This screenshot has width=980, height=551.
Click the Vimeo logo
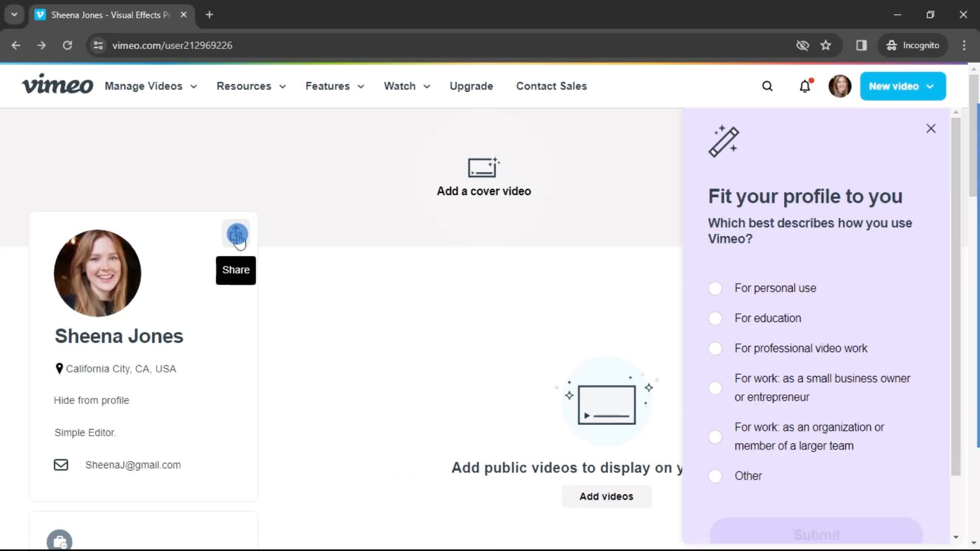point(57,85)
